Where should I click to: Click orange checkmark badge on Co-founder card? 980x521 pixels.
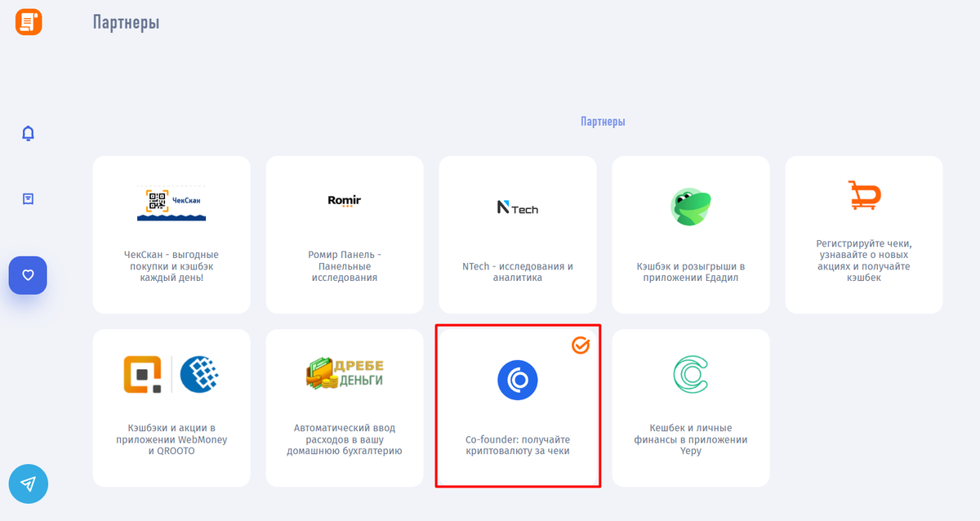pos(581,345)
